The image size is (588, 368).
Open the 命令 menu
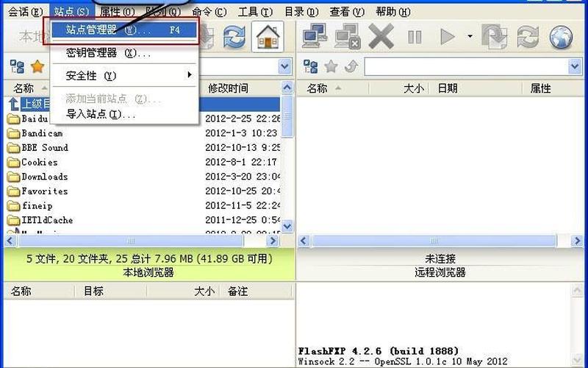[x=209, y=12]
